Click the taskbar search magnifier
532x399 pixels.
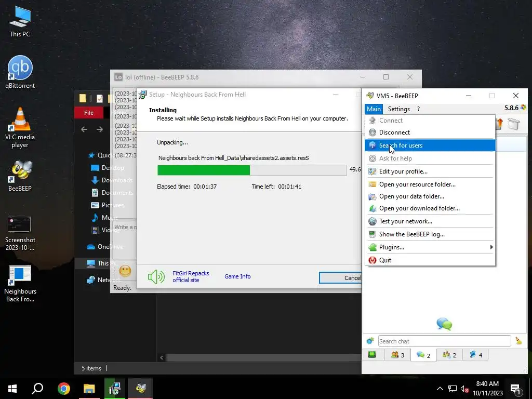[37, 389]
